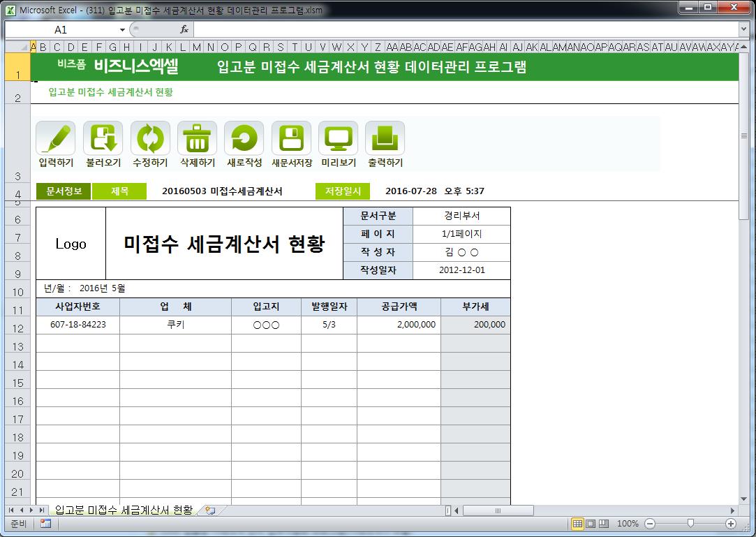
Task: Click the 입력하기 pencil icon
Action: click(x=55, y=138)
